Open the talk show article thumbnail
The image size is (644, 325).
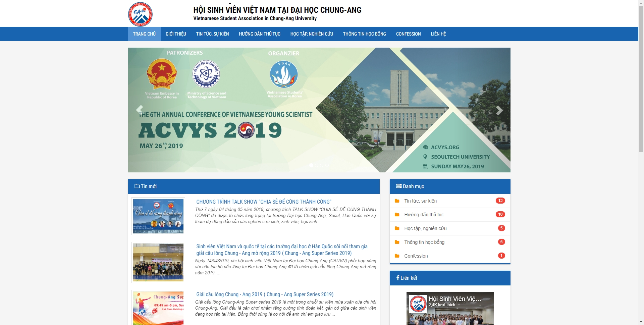pyautogui.click(x=158, y=216)
